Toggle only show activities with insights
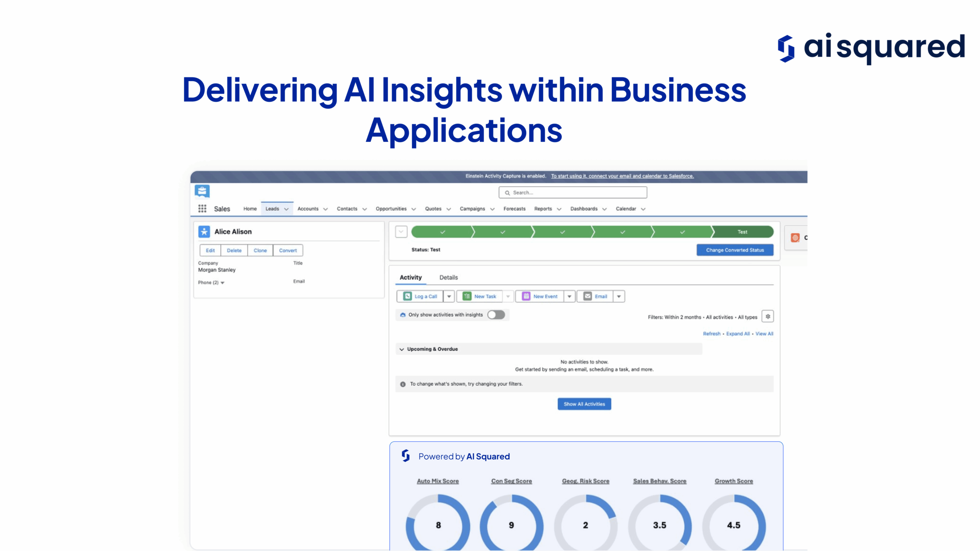Viewport: 980px width, 551px height. (x=496, y=315)
